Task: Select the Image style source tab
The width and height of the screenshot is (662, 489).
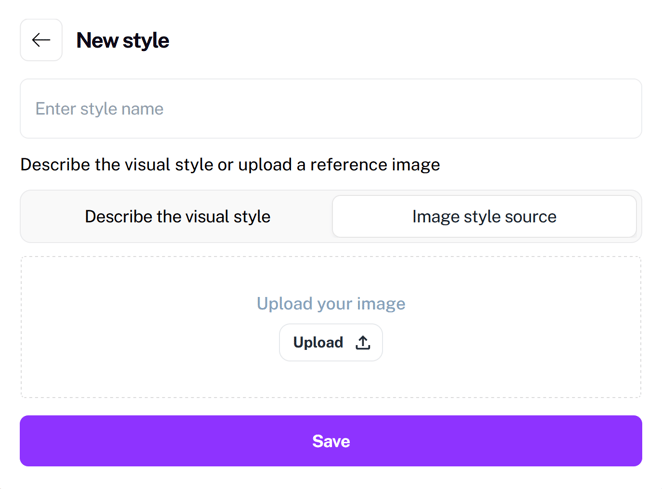Action: click(484, 217)
